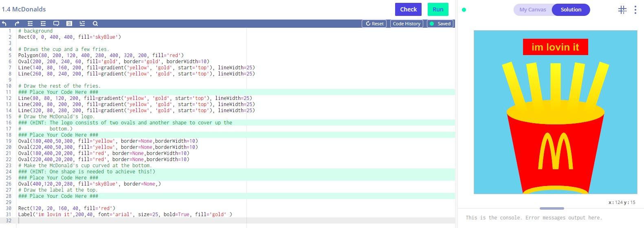This screenshot has height=228, width=644.
Task: Open the three-dot options menu
Action: pos(635,10)
